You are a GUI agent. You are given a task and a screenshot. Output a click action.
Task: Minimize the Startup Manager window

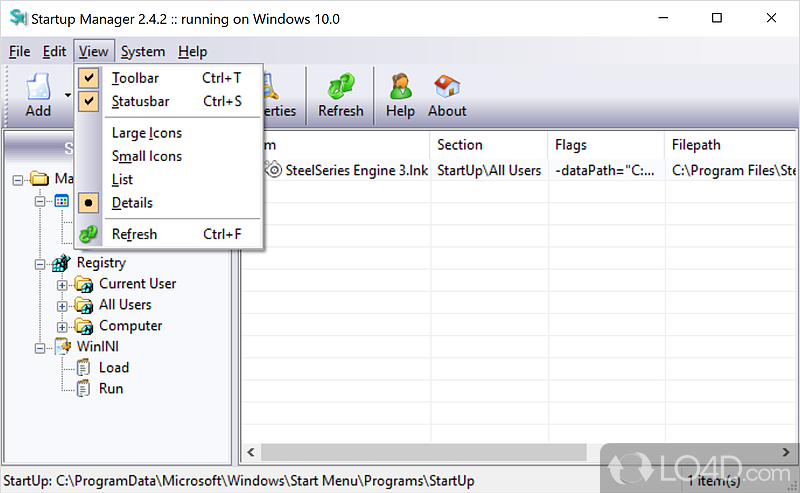pos(663,18)
